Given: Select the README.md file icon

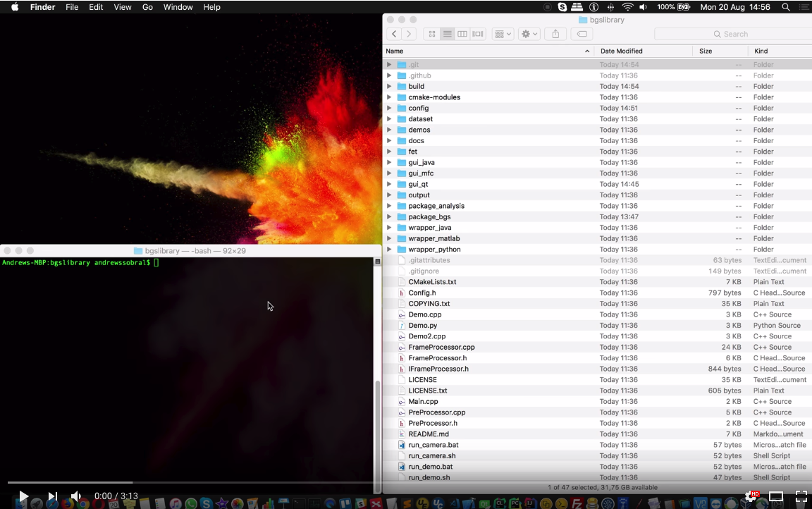Looking at the screenshot, I should coord(401,434).
